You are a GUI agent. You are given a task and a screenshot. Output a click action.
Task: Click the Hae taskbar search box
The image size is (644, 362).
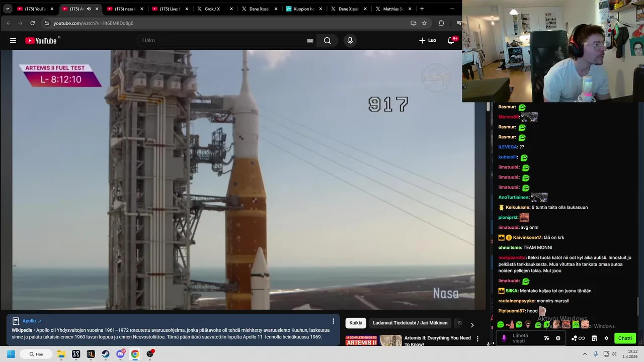[36, 354]
